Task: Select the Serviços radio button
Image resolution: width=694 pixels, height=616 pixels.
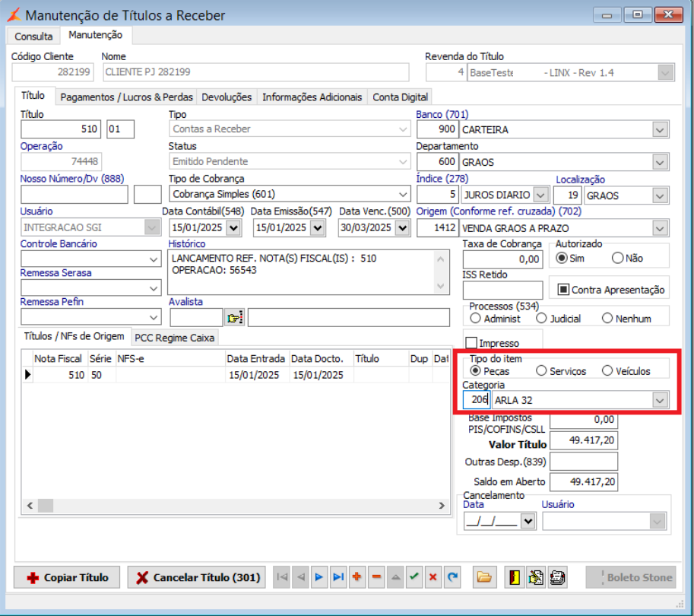Action: (x=542, y=371)
